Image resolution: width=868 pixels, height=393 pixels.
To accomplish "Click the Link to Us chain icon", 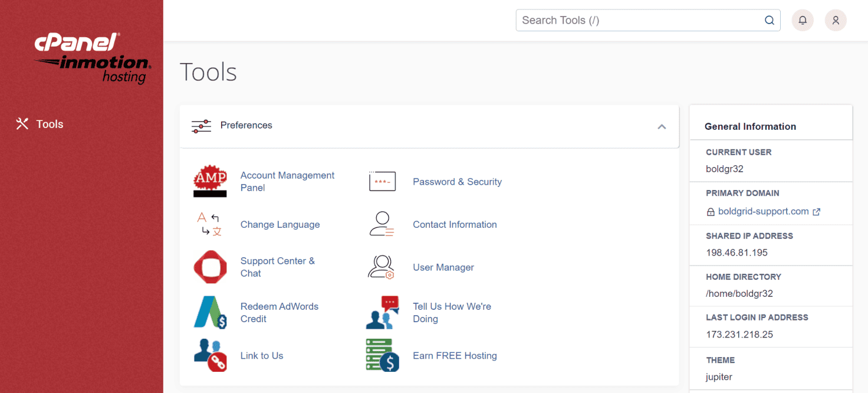I will pos(210,355).
